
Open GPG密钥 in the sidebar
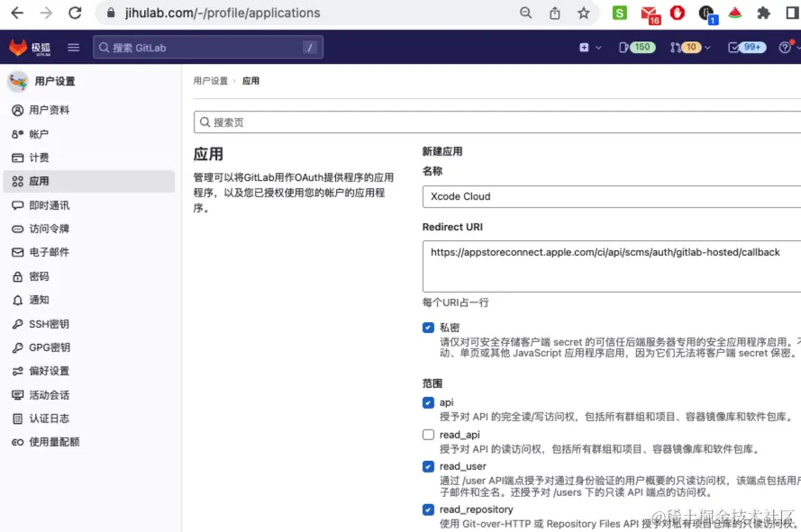click(x=89, y=347)
